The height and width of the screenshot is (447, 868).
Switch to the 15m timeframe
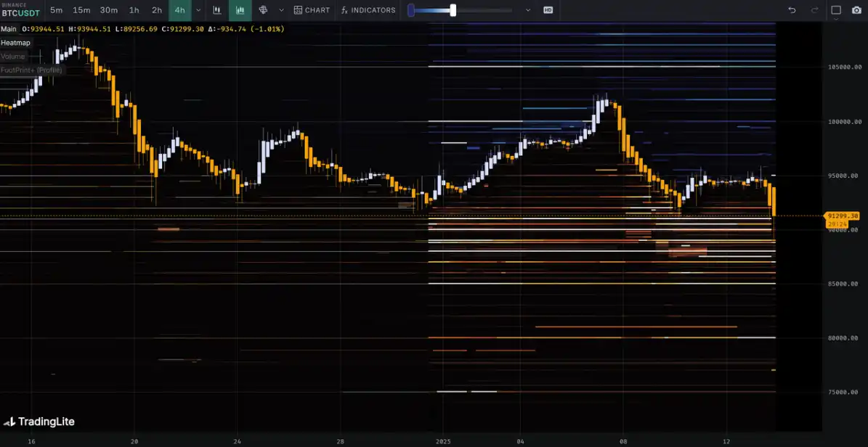pos(81,10)
